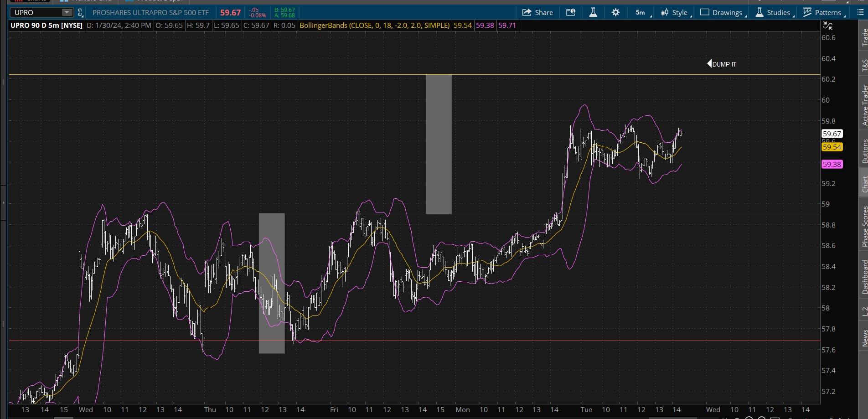Click the Tue label on time axis

(586, 409)
